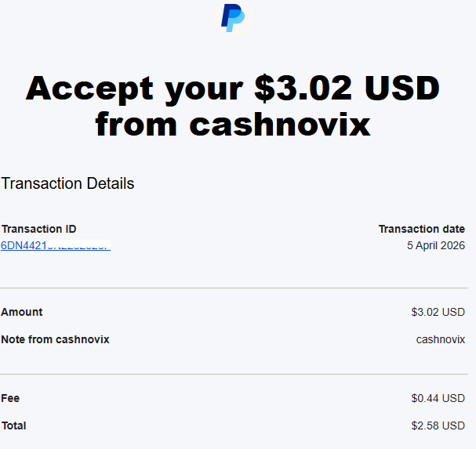Image resolution: width=476 pixels, height=449 pixels.
Task: Click the word cashnovix in the headline
Action: (280, 125)
